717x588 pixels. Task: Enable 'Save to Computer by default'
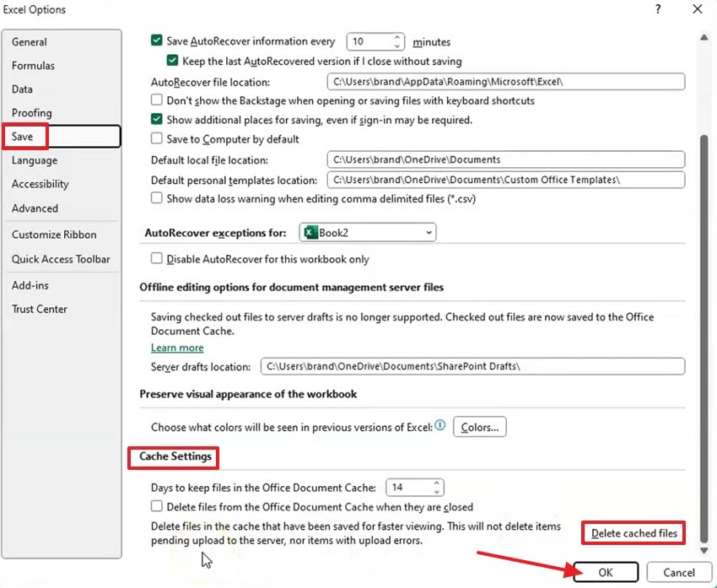pos(156,139)
